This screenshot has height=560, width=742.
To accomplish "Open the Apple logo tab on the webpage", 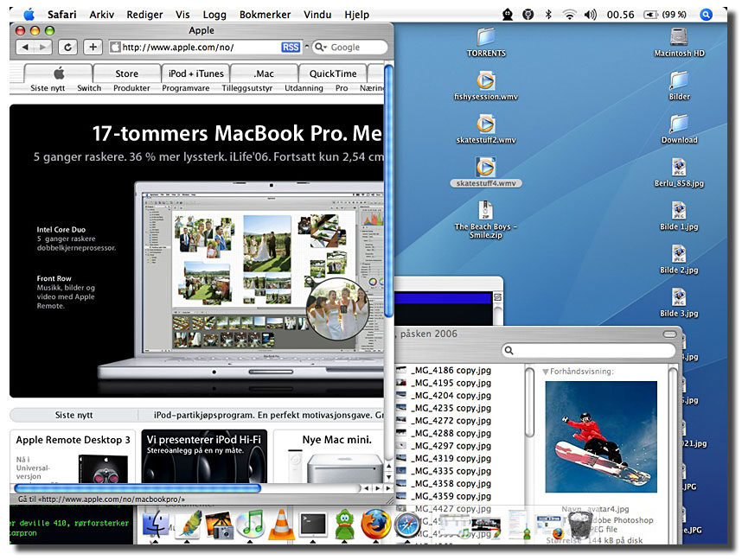I will [x=58, y=73].
